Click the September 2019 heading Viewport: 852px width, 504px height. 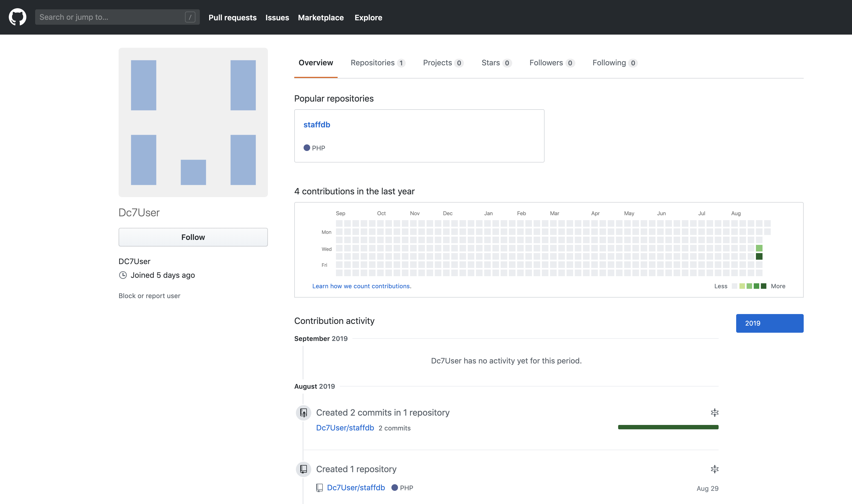tap(321, 338)
